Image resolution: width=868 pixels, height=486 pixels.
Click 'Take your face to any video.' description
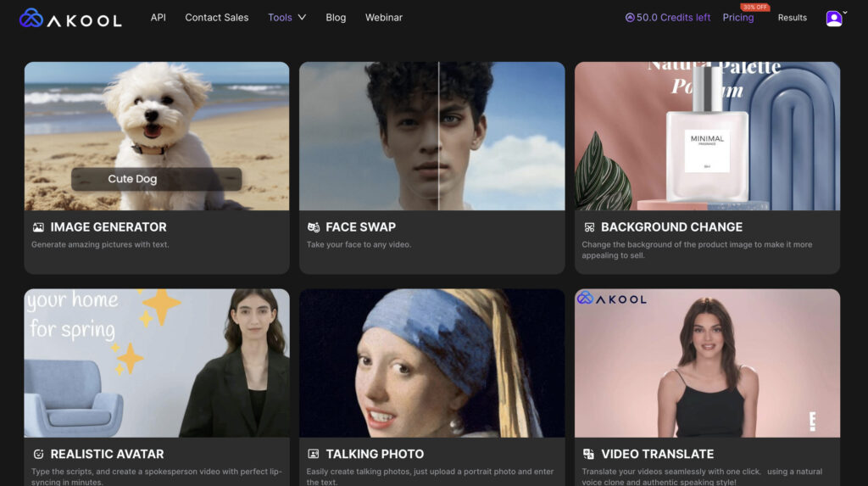coord(359,244)
